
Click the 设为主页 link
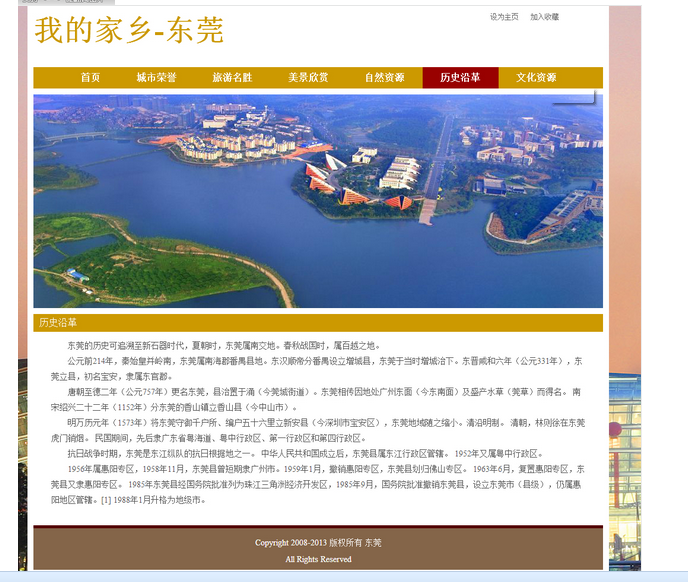504,17
